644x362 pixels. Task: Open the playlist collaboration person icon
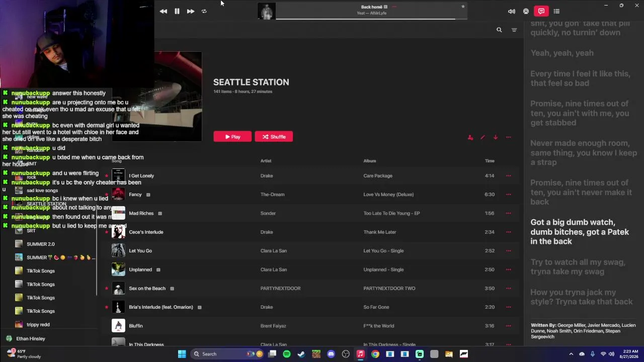pos(470,137)
